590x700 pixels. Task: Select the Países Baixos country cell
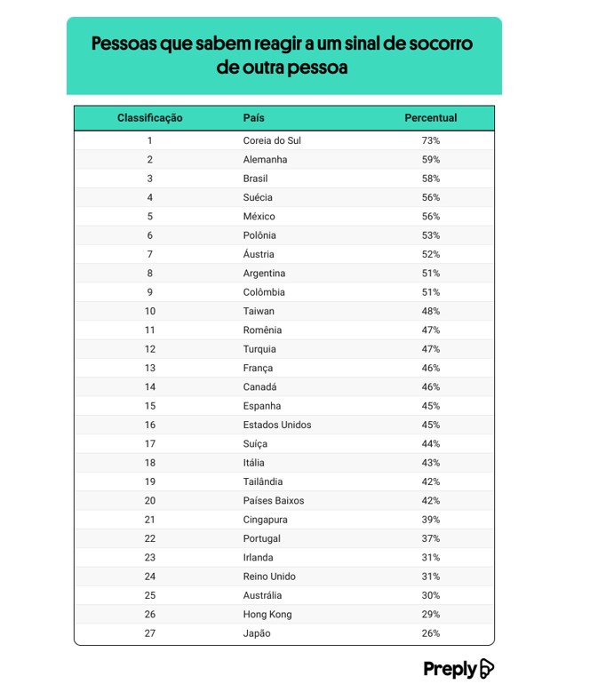[x=274, y=500]
